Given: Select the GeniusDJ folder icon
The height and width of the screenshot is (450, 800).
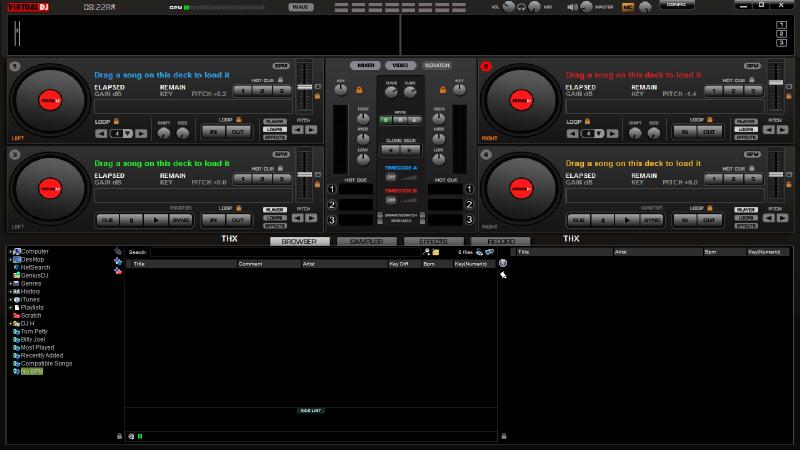Looking at the screenshot, I should (x=17, y=275).
